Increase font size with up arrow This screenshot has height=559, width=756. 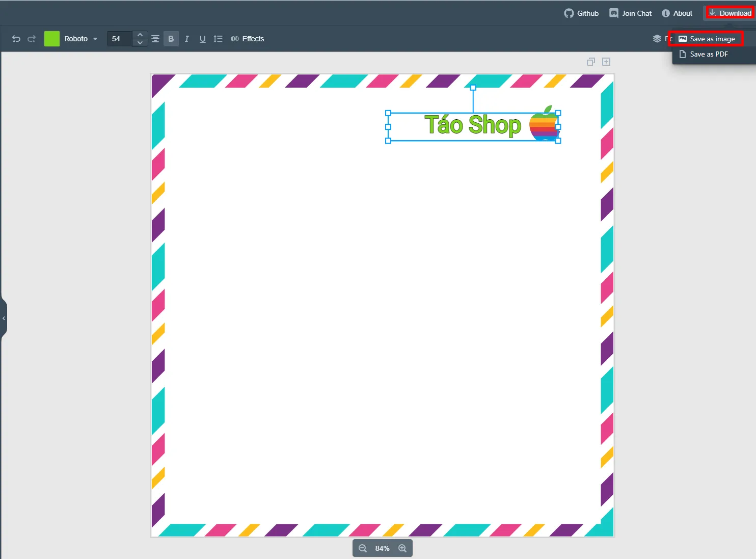pyautogui.click(x=140, y=35)
